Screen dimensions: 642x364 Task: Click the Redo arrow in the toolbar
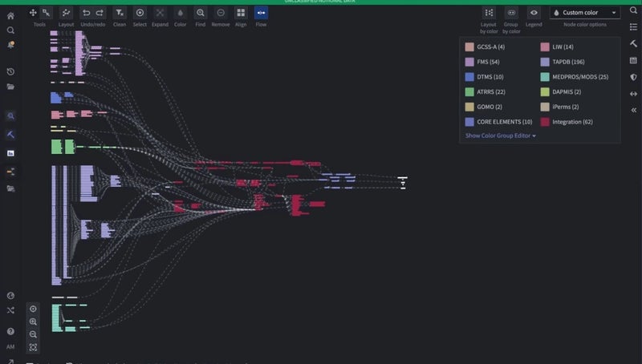(x=100, y=13)
